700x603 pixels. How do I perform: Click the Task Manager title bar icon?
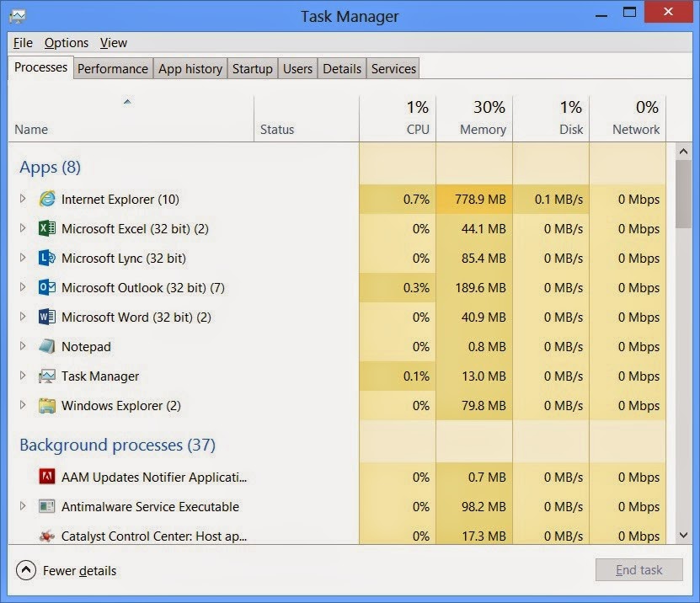18,17
